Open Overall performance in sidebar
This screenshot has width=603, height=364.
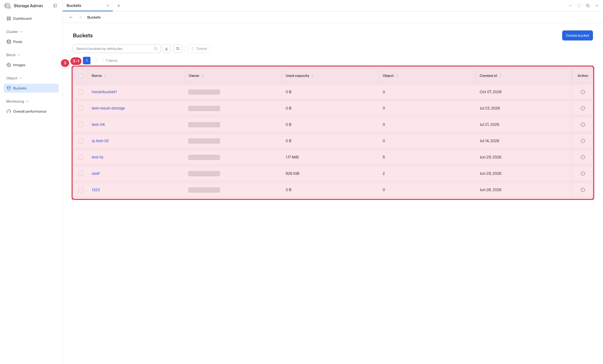tap(31, 111)
